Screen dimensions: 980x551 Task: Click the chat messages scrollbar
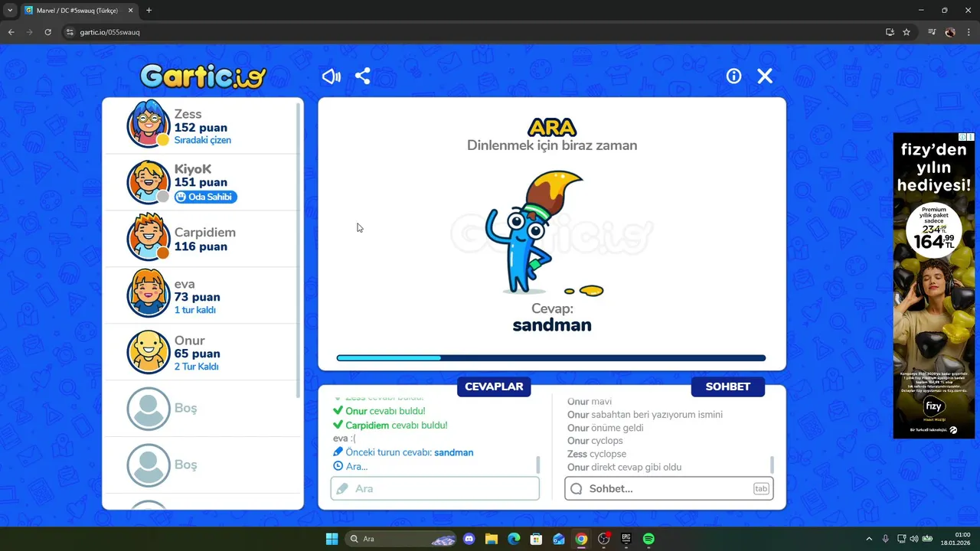tap(772, 465)
